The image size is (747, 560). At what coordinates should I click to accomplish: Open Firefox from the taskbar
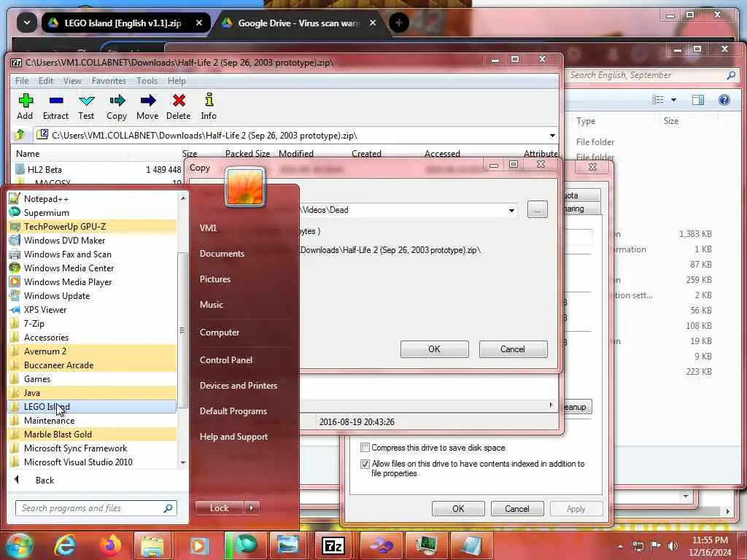110,545
